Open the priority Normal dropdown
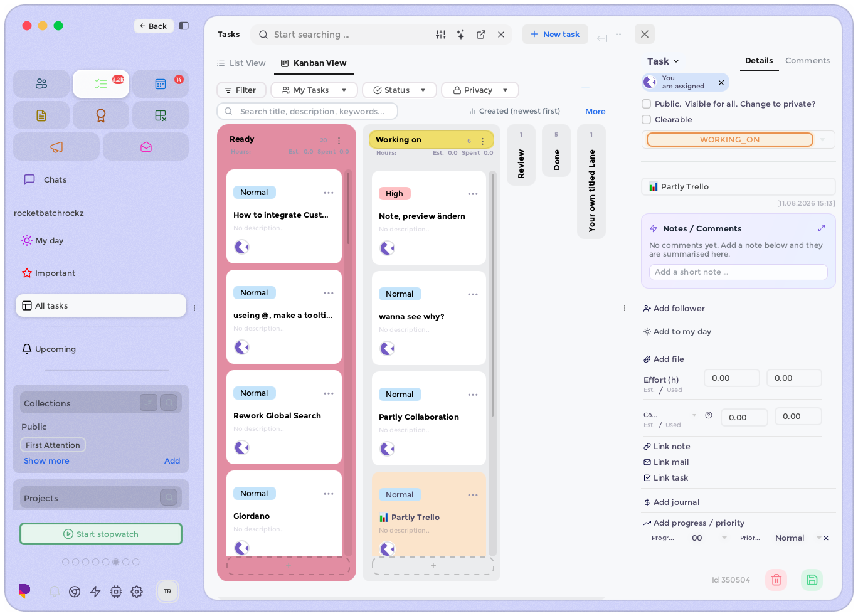858x616 pixels. (x=798, y=538)
